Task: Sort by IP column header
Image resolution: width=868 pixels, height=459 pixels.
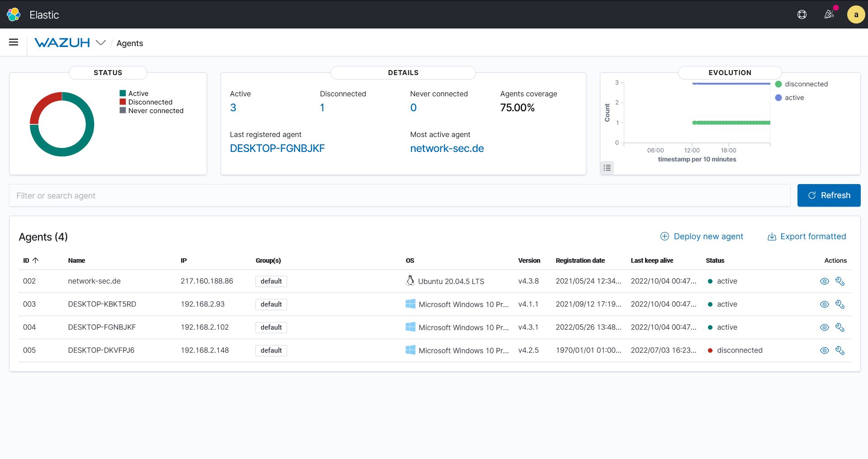Action: point(184,260)
